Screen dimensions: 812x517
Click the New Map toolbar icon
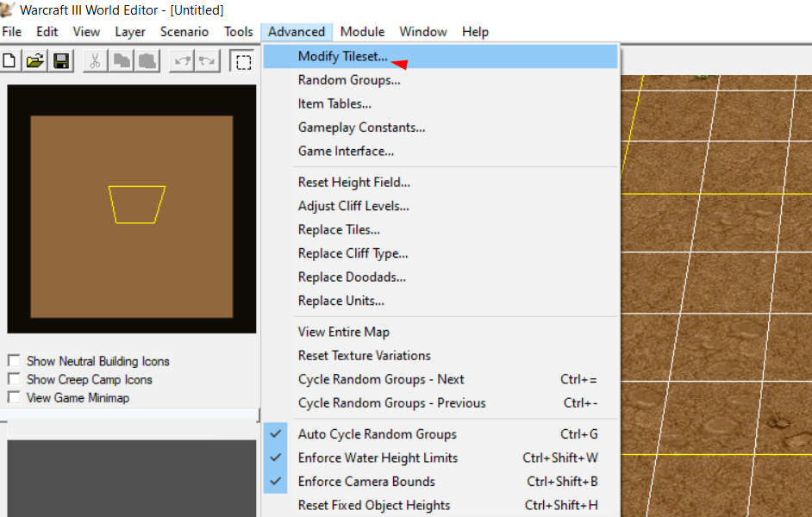(x=9, y=61)
